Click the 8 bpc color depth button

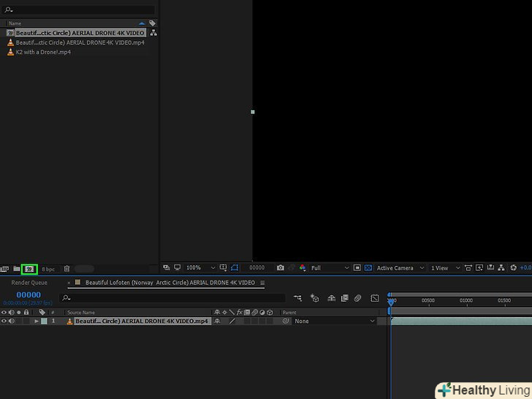point(48,269)
